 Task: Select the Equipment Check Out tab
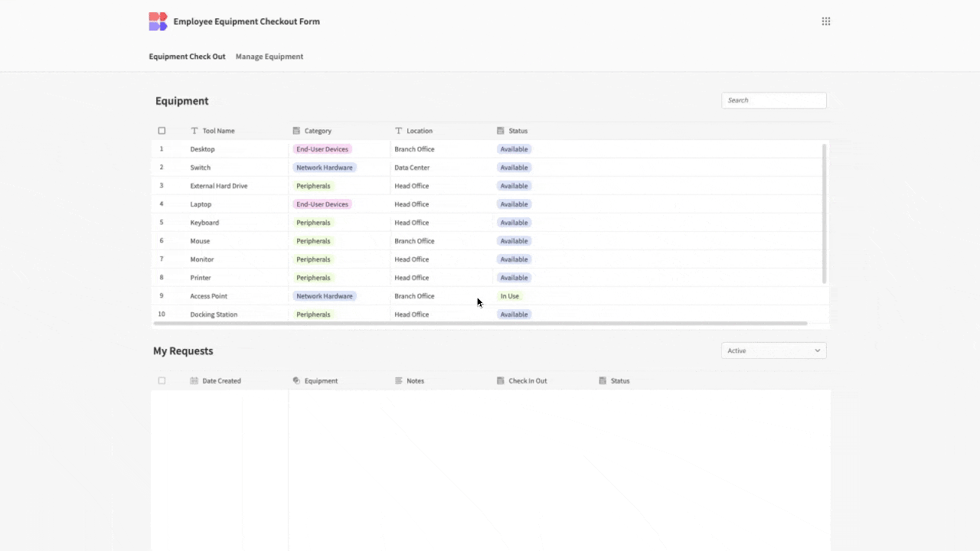coord(187,56)
